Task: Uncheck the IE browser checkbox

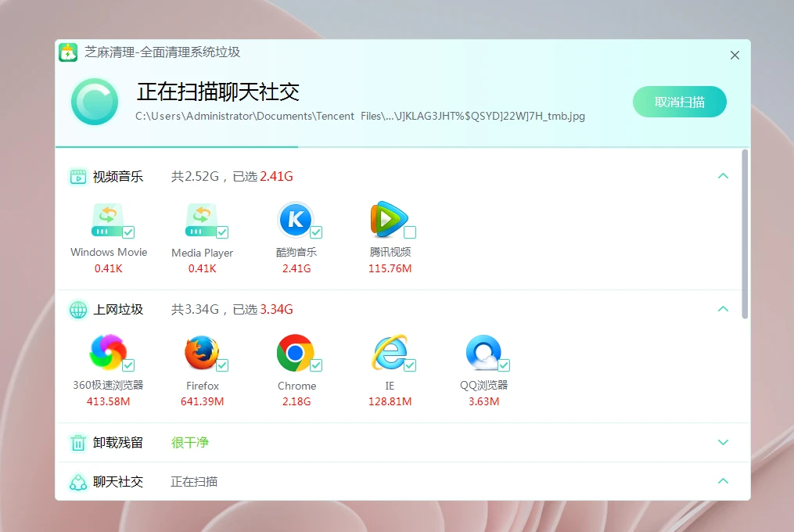Action: (x=410, y=365)
